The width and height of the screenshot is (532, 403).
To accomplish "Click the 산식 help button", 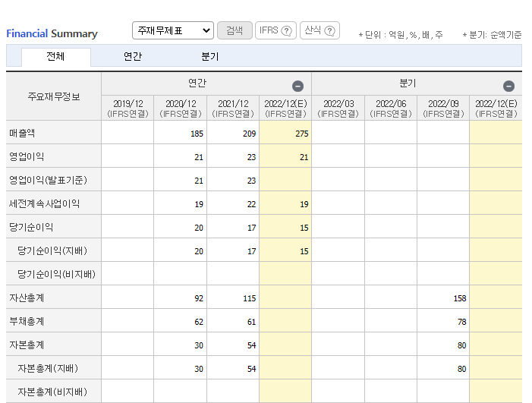I will click(320, 30).
